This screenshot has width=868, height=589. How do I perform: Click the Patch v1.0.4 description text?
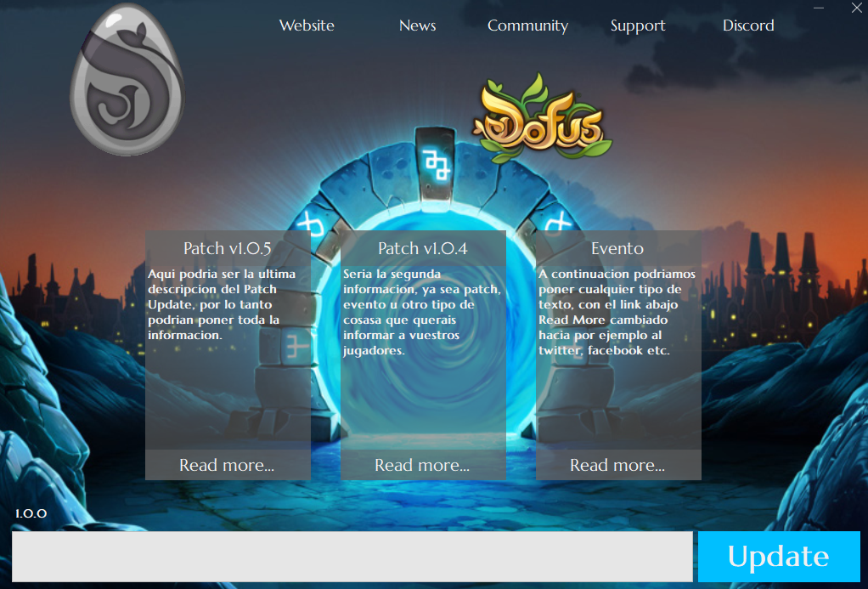click(422, 312)
